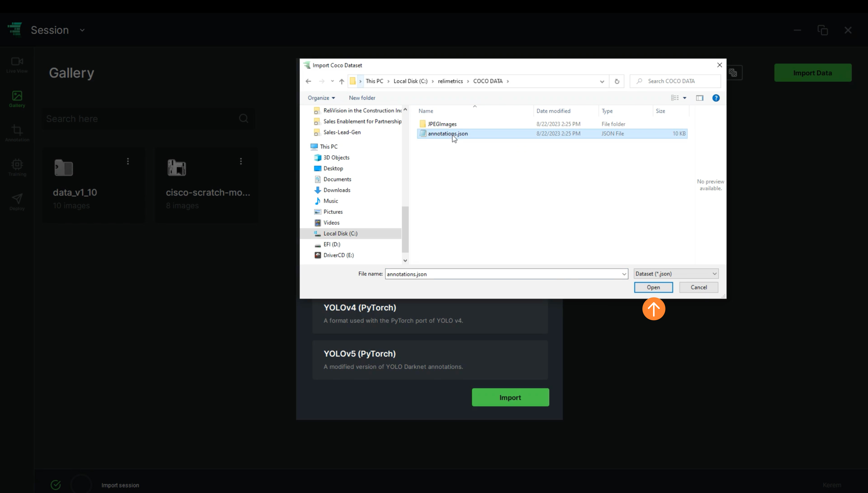Expand the Session dropdown chevron

82,30
